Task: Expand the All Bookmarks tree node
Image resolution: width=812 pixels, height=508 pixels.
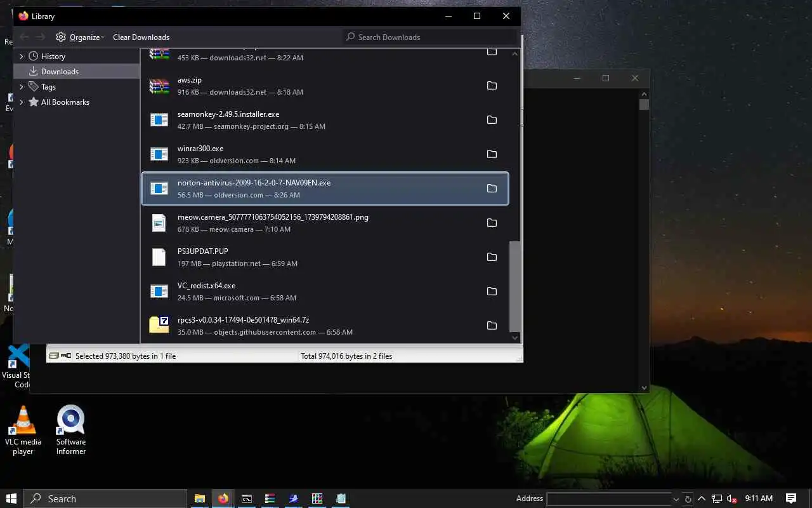Action: coord(22,102)
